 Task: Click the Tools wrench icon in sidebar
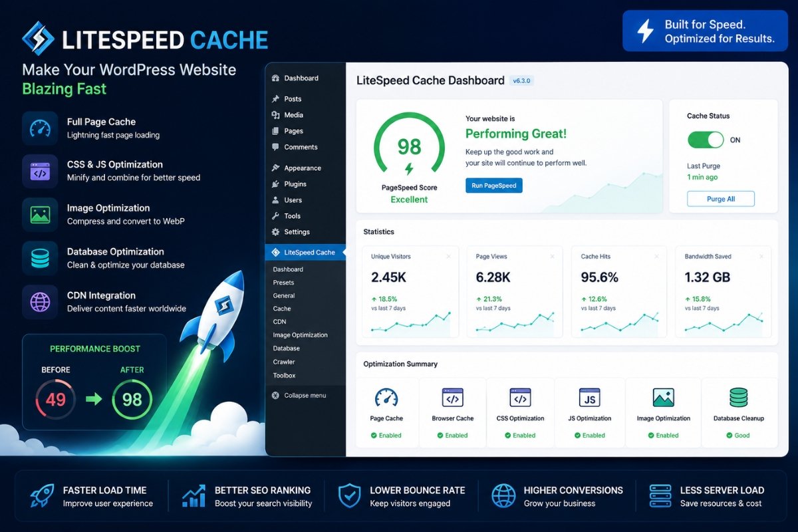(275, 216)
